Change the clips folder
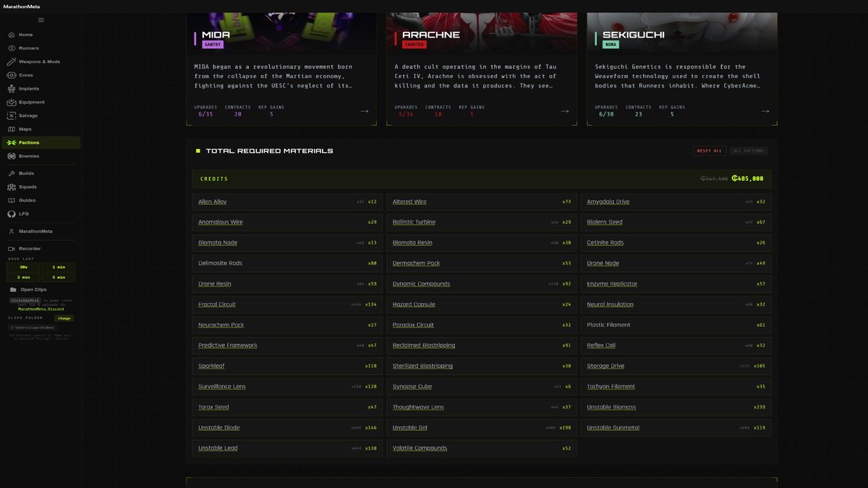 (x=64, y=318)
